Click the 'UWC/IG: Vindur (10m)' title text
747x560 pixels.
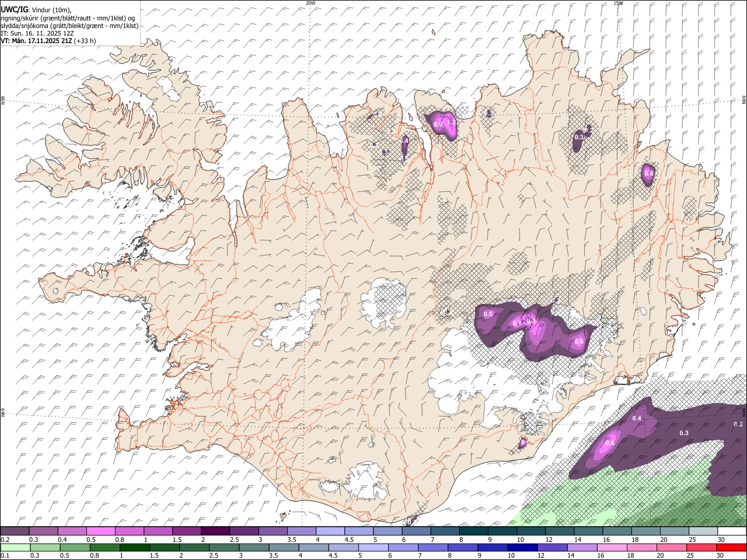[x=36, y=9]
